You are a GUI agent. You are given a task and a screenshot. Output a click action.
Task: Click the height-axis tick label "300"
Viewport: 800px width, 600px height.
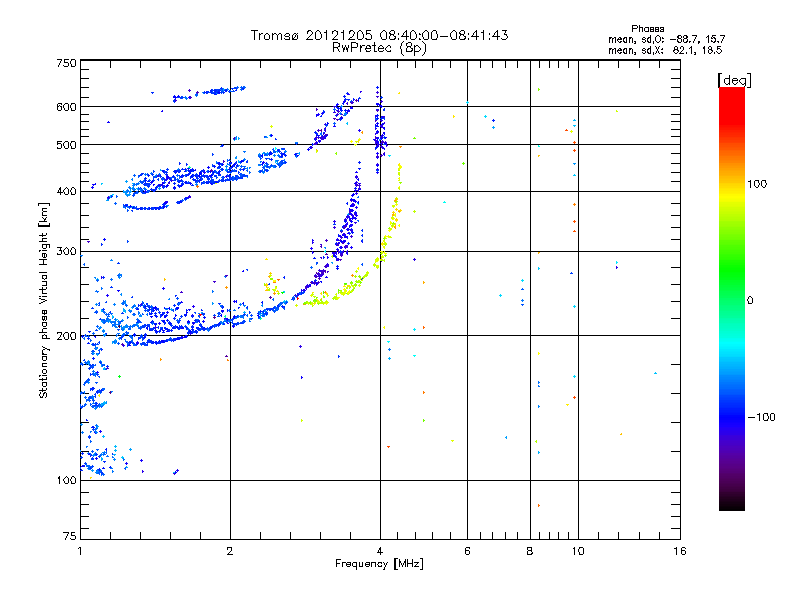(66, 252)
